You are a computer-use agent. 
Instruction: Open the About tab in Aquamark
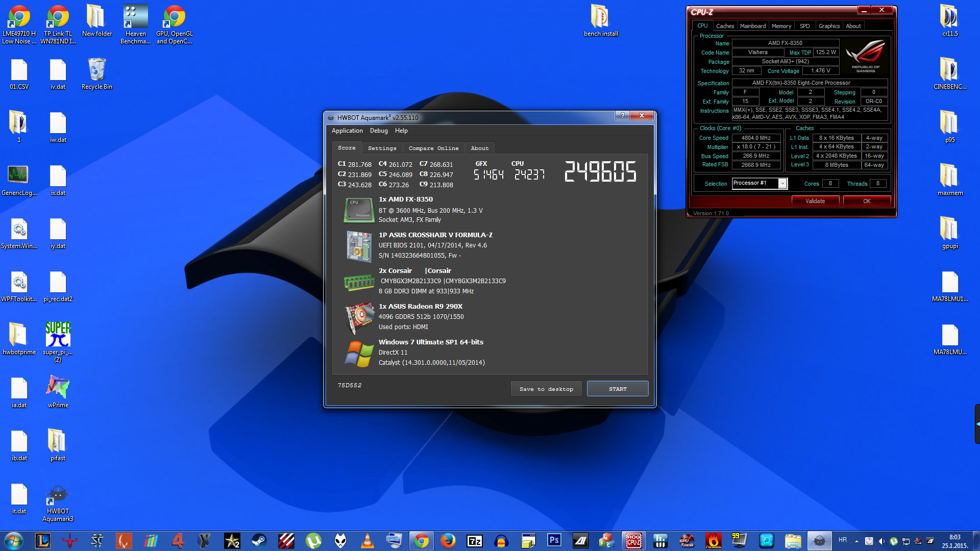pyautogui.click(x=480, y=148)
